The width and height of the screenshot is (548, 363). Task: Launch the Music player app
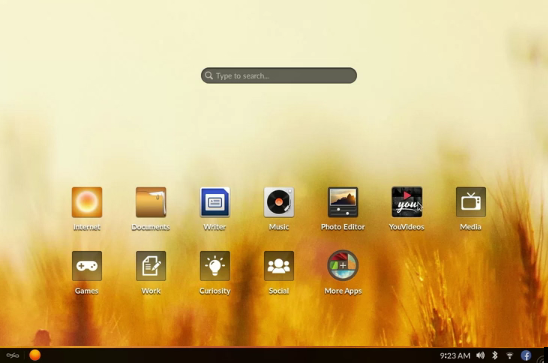pos(279,202)
